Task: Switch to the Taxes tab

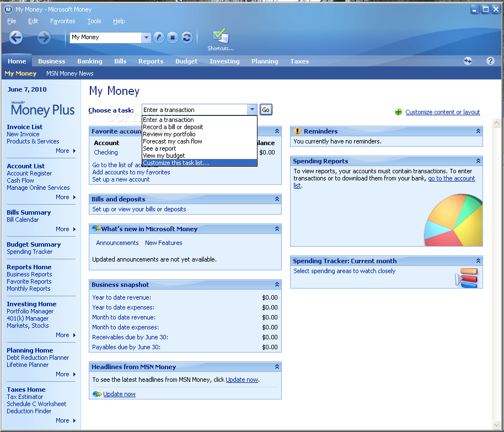Action: click(x=299, y=61)
